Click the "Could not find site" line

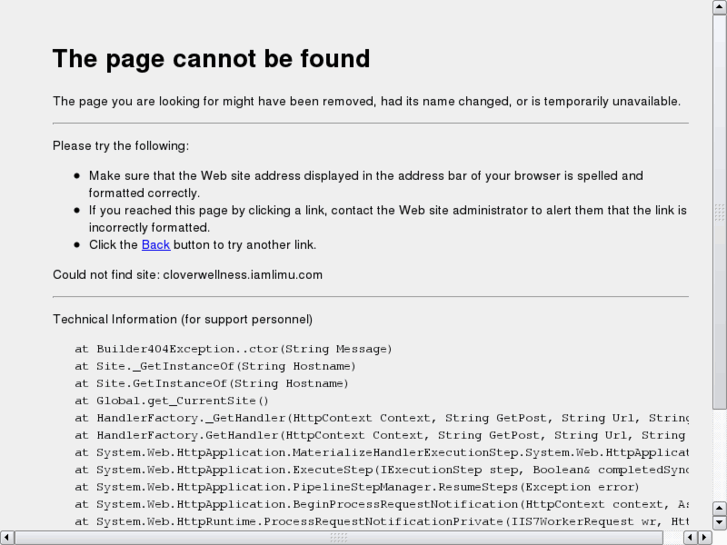(x=187, y=275)
